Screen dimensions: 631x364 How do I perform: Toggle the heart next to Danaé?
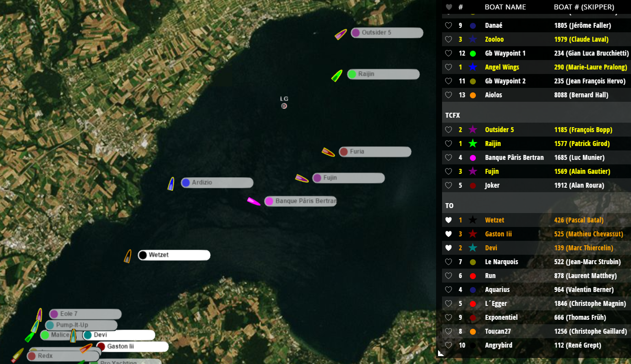448,25
